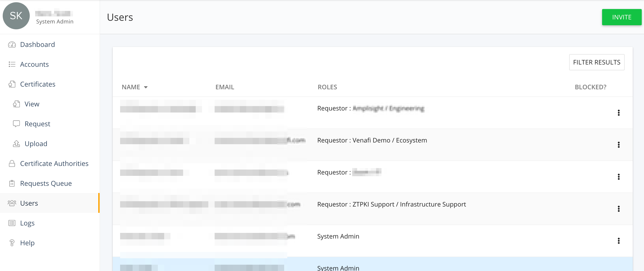
Task: Click the FILTER RESULTS button
Action: pos(596,62)
